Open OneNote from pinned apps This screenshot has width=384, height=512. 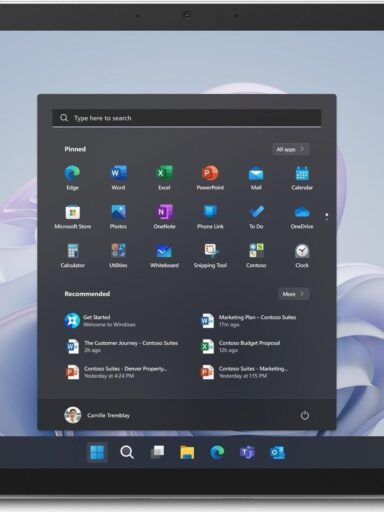164,217
